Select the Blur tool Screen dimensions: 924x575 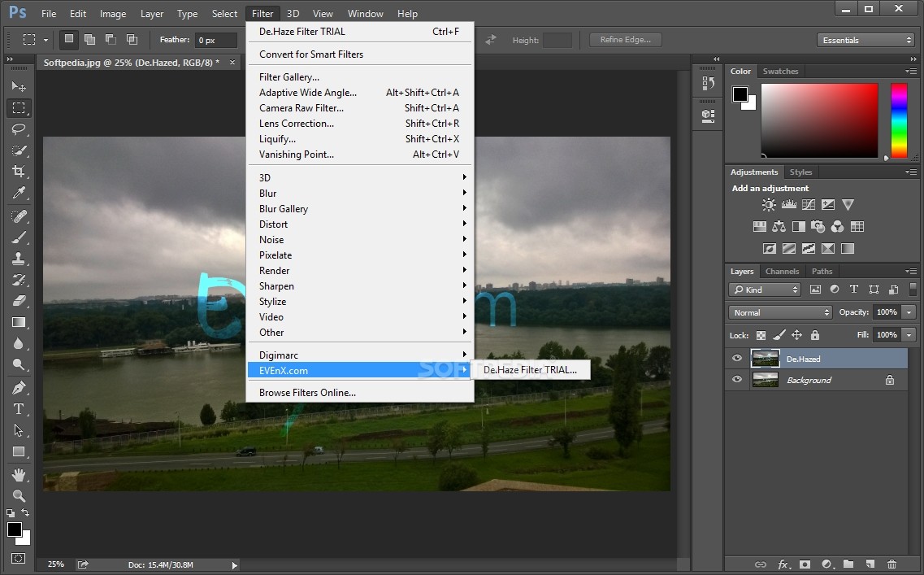[x=19, y=344]
